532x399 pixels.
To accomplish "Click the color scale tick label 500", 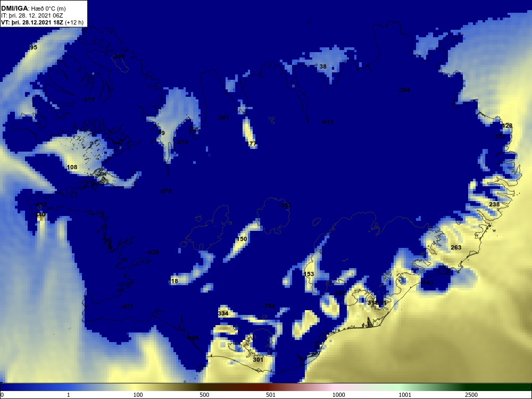I will click(204, 395).
